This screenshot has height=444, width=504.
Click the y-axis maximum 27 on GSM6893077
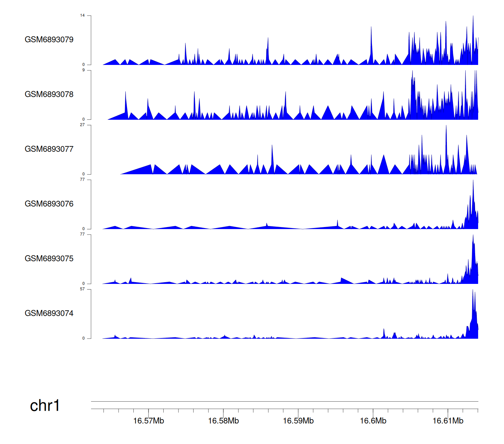(82, 125)
